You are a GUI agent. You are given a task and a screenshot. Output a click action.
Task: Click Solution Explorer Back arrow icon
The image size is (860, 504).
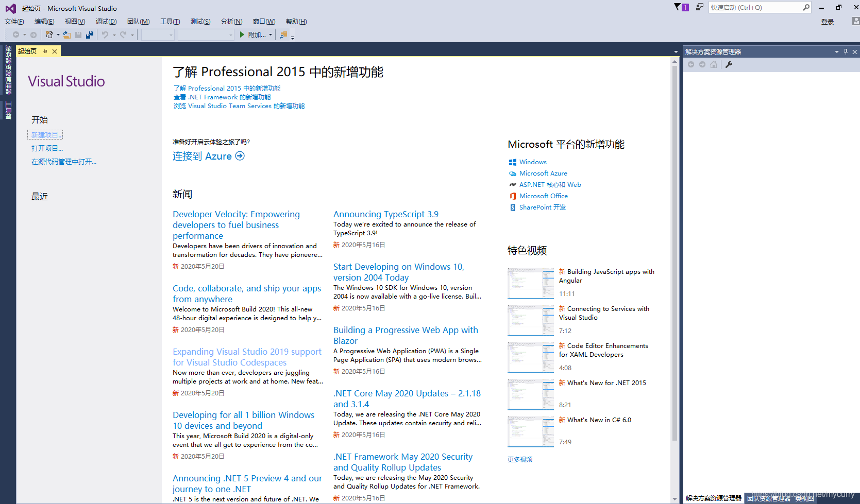click(x=691, y=64)
